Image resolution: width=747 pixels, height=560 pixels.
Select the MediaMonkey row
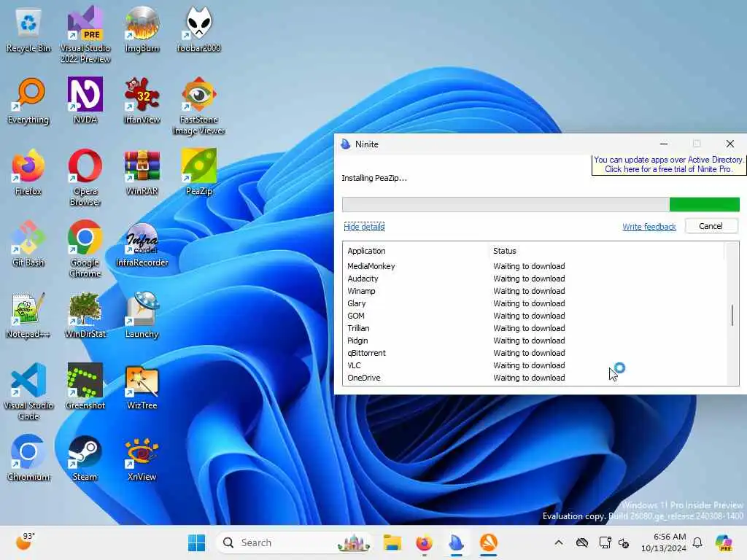pyautogui.click(x=533, y=266)
